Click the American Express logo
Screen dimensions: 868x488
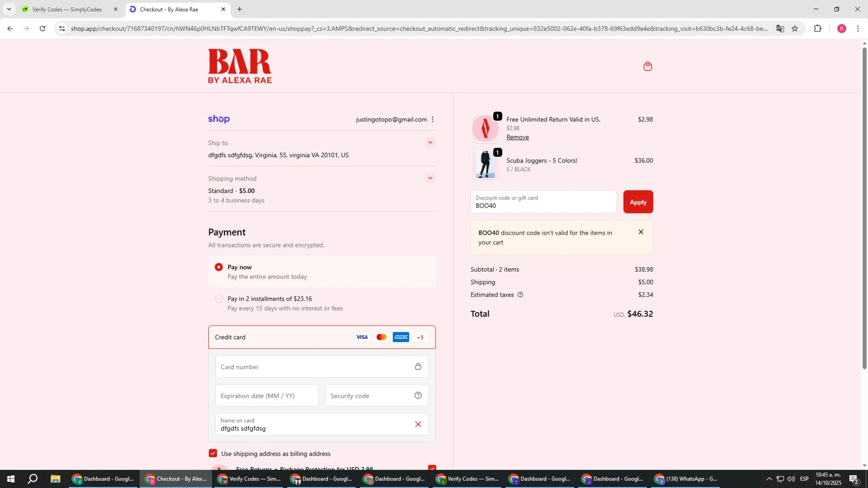coord(401,337)
